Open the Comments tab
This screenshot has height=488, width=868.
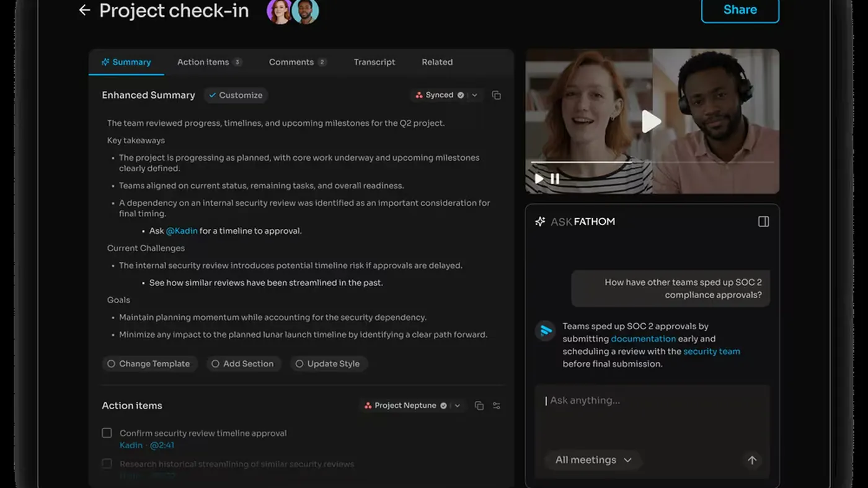point(298,62)
